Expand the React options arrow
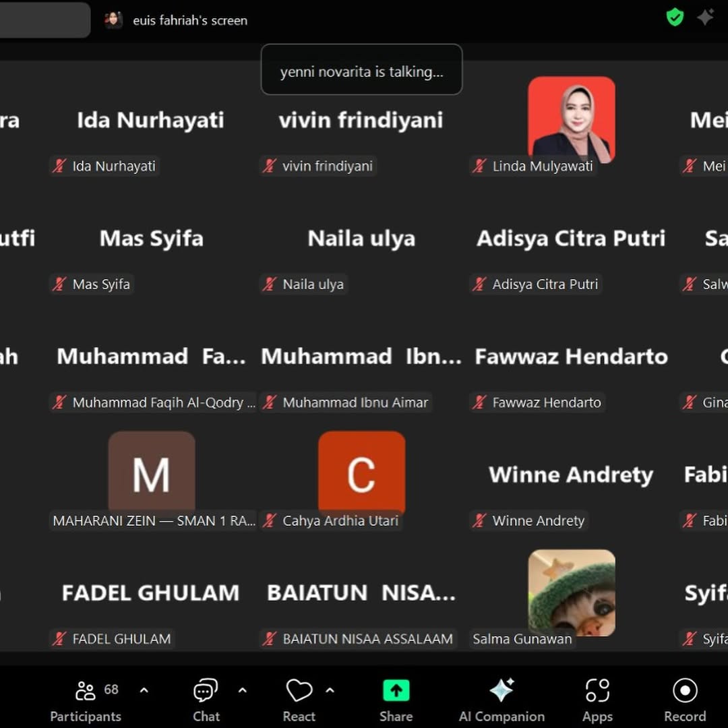The image size is (728, 728). [x=330, y=690]
